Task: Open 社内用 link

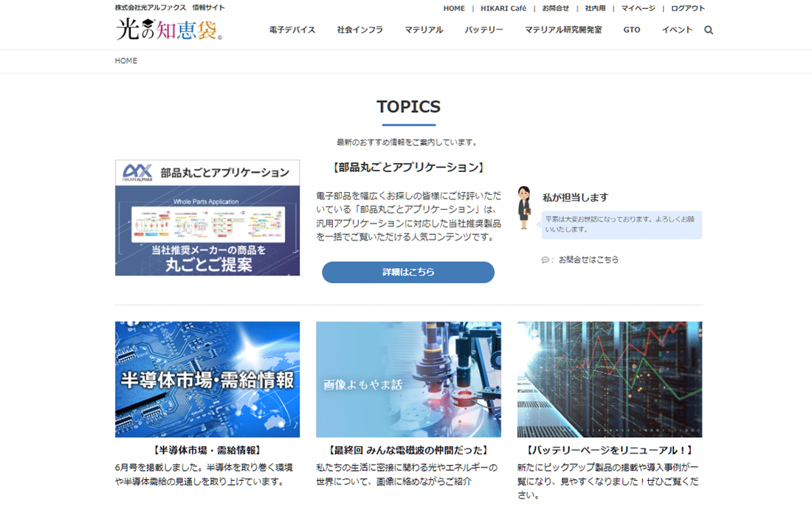Action: point(595,8)
